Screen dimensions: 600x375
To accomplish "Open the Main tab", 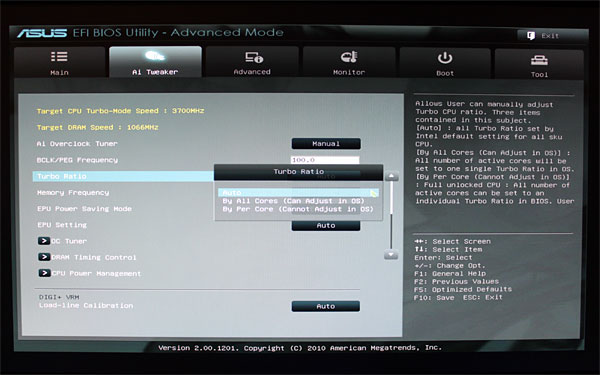I will pyautogui.click(x=59, y=62).
